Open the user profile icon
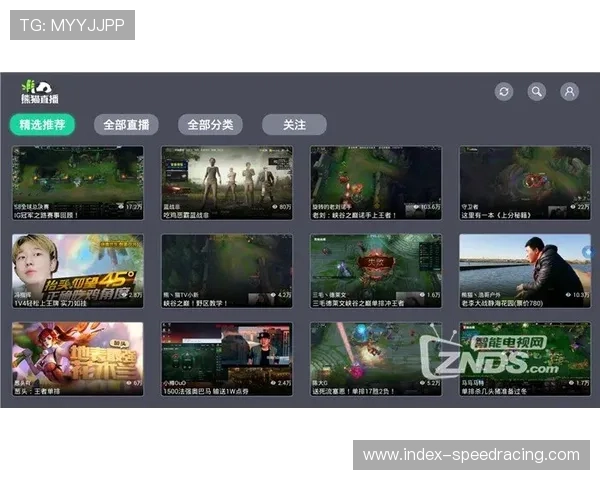Screen dimensions: 600x480 (569, 92)
